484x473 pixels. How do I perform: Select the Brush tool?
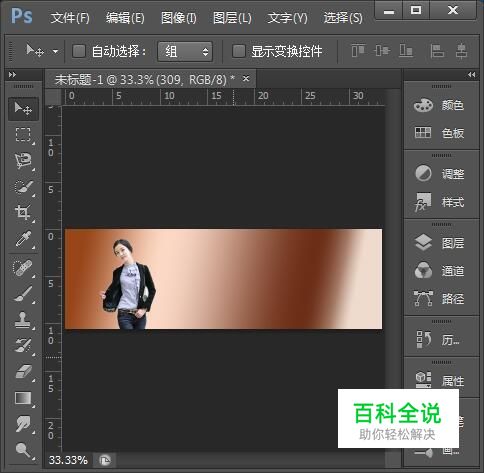coord(23,294)
